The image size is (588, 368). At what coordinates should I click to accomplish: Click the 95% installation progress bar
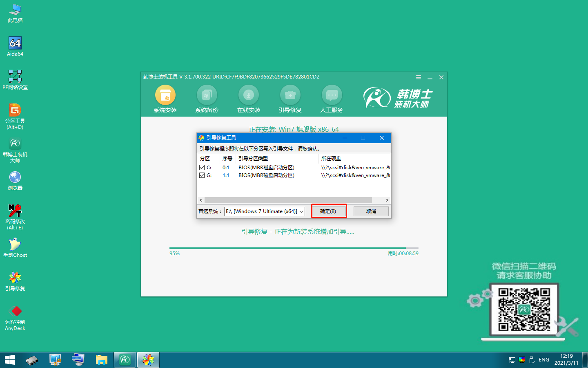click(293, 247)
